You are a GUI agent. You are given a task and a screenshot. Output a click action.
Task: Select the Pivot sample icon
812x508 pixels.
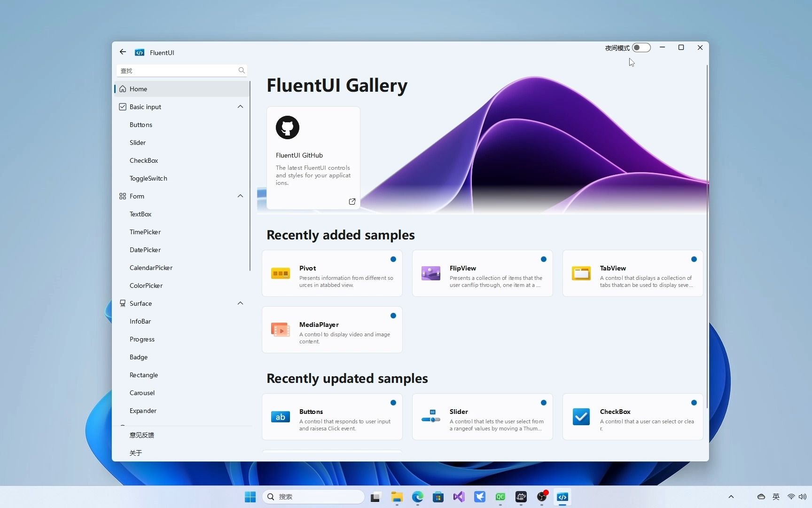280,273
